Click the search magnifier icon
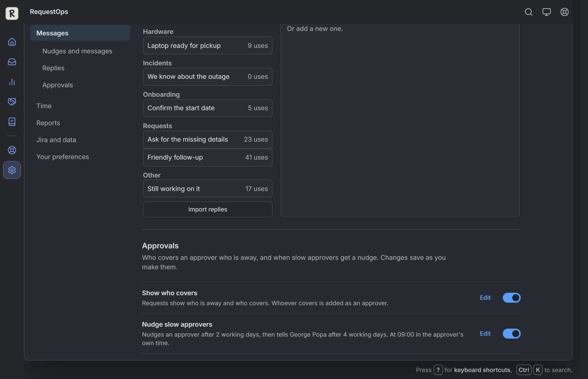Viewport: 588px width, 379px height. coord(528,12)
